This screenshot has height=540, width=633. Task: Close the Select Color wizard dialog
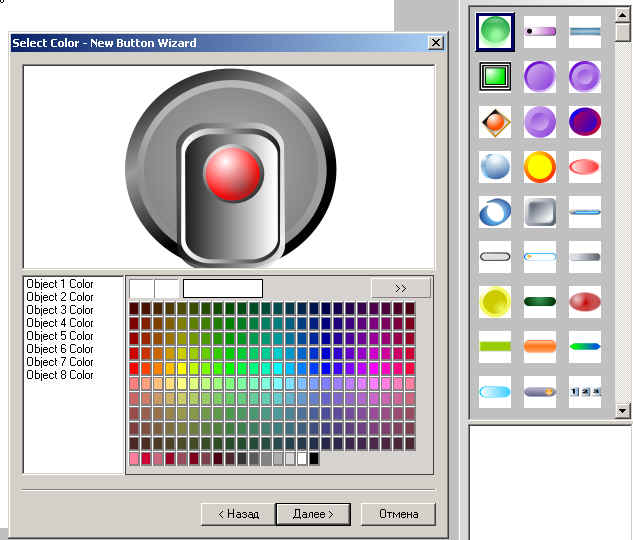436,43
